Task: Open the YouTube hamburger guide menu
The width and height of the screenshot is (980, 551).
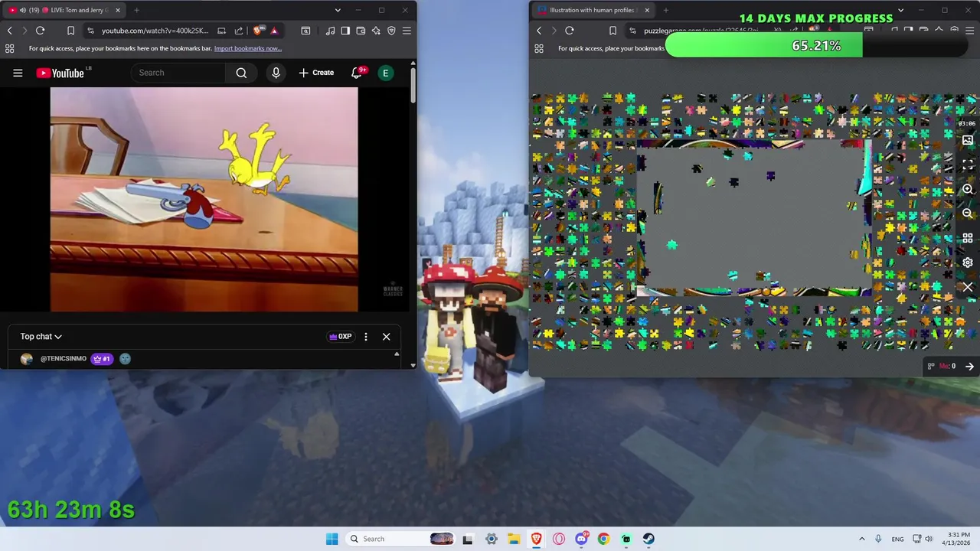Action: [x=18, y=73]
